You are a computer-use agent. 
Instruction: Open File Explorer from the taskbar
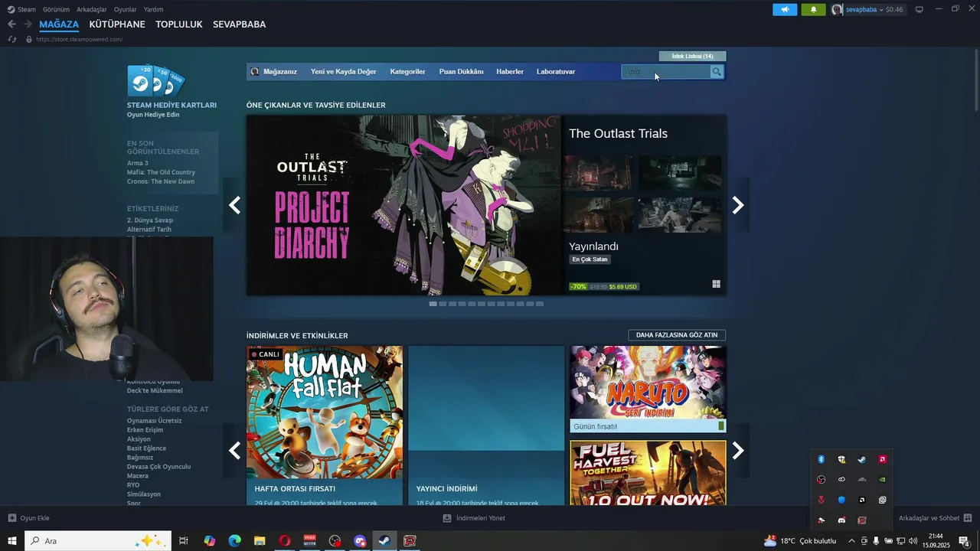point(260,541)
